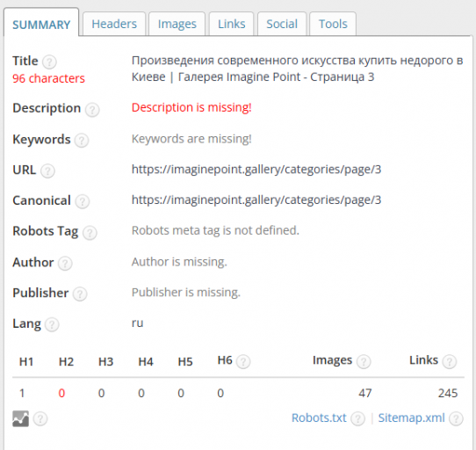
Task: Click the help icon after Sitemap.xml link
Action: tap(456, 419)
